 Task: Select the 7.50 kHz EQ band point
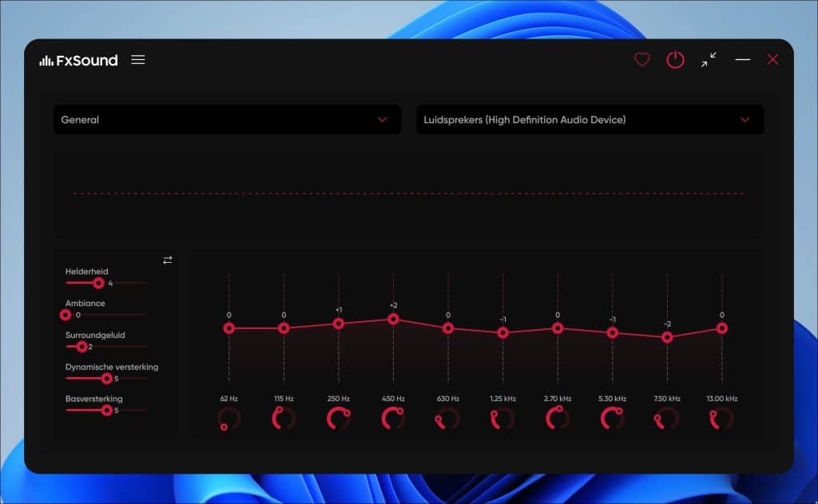pyautogui.click(x=667, y=338)
